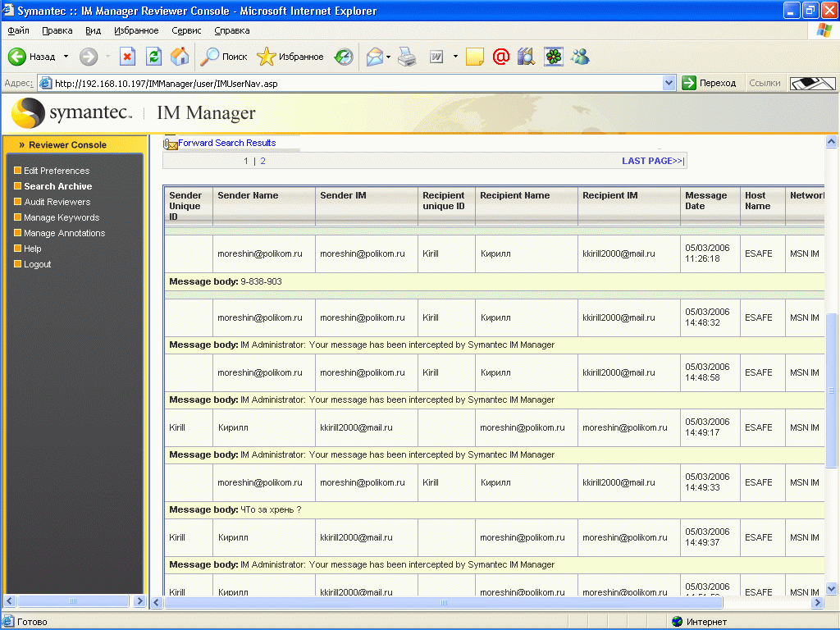Expand the address bar URL dropdown
Image resolution: width=840 pixels, height=630 pixels.
669,83
